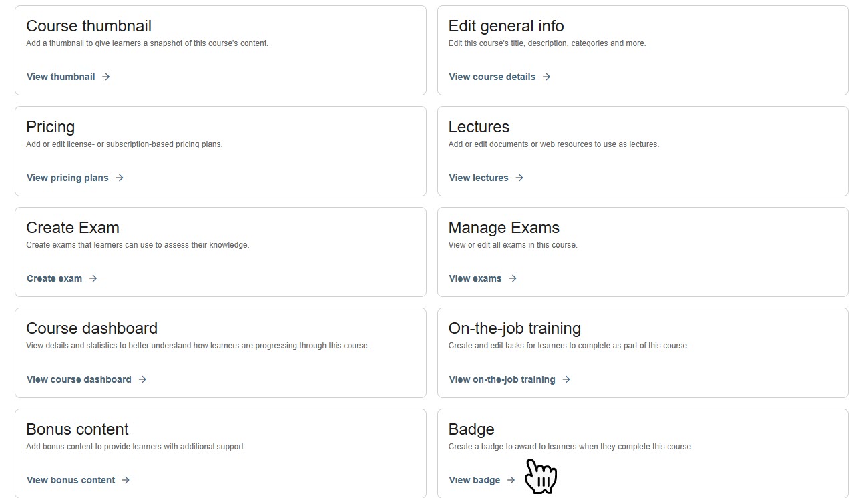Click arrow icon next to View exams

click(513, 278)
